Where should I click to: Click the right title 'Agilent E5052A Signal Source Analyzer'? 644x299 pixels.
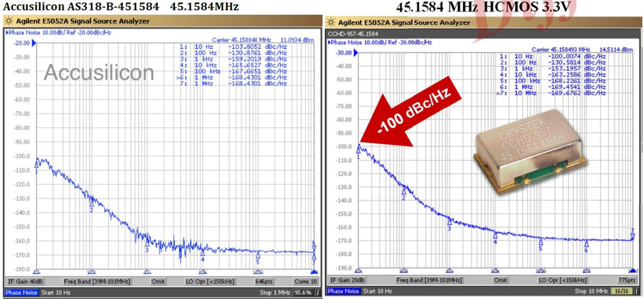tap(405, 22)
